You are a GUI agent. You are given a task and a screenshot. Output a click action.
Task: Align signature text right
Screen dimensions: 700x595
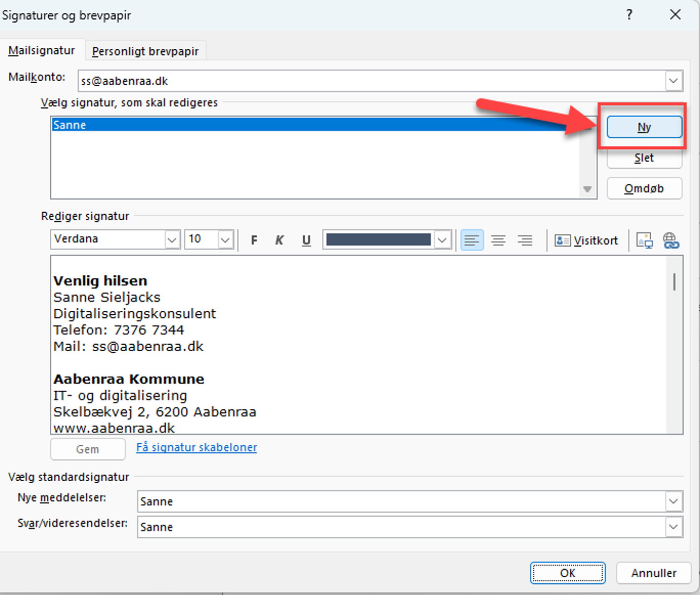(x=525, y=240)
